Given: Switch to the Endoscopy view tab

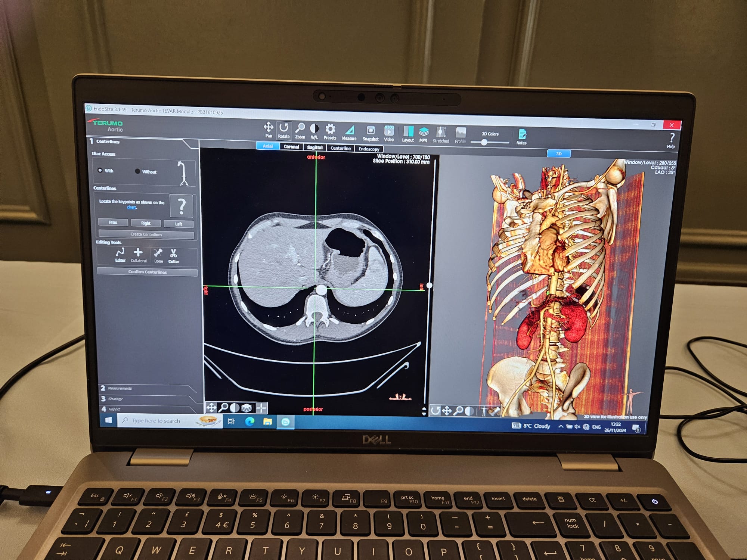Looking at the screenshot, I should pos(369,149).
